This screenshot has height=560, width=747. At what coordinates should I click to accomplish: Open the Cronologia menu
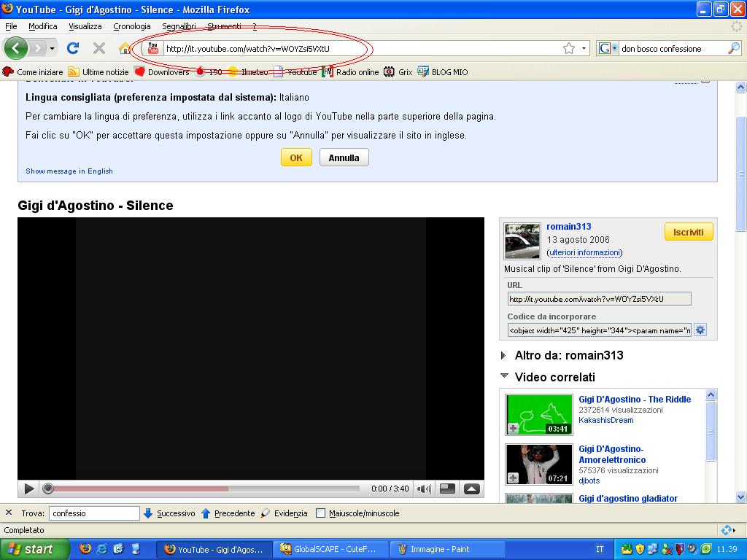(132, 26)
